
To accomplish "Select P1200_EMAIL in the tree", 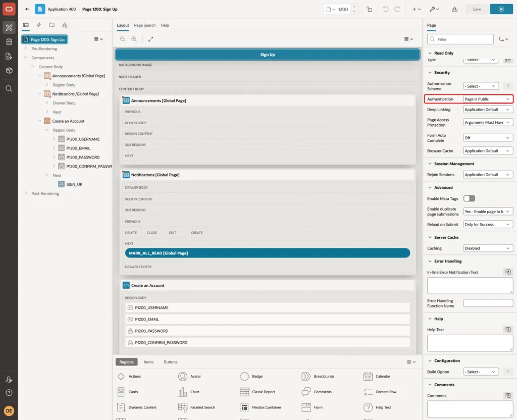I will (x=78, y=148).
